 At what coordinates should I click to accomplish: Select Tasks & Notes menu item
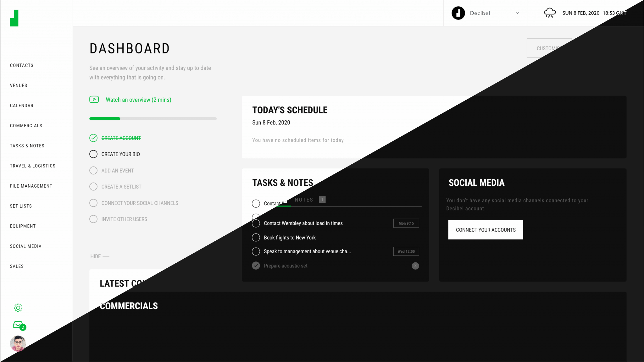[x=27, y=145]
